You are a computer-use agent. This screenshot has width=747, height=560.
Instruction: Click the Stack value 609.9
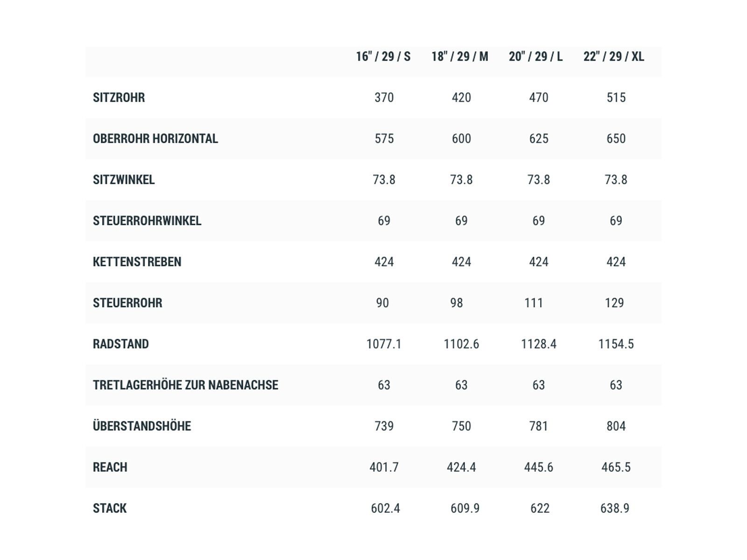click(x=465, y=508)
